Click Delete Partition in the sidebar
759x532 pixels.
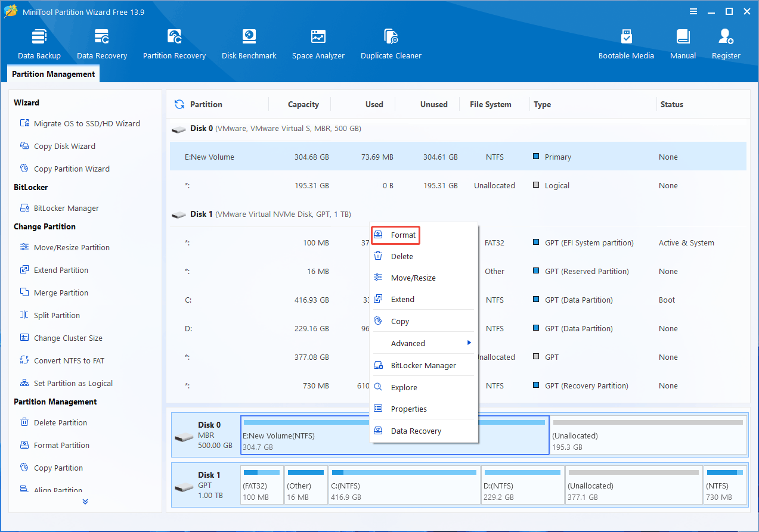pyautogui.click(x=54, y=422)
